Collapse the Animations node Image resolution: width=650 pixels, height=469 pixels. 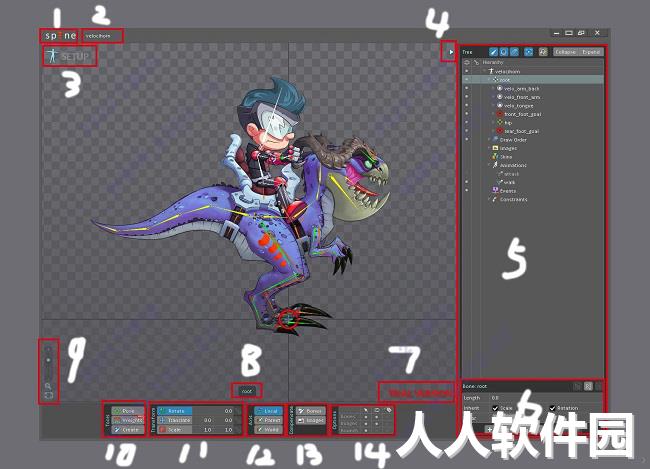click(489, 165)
